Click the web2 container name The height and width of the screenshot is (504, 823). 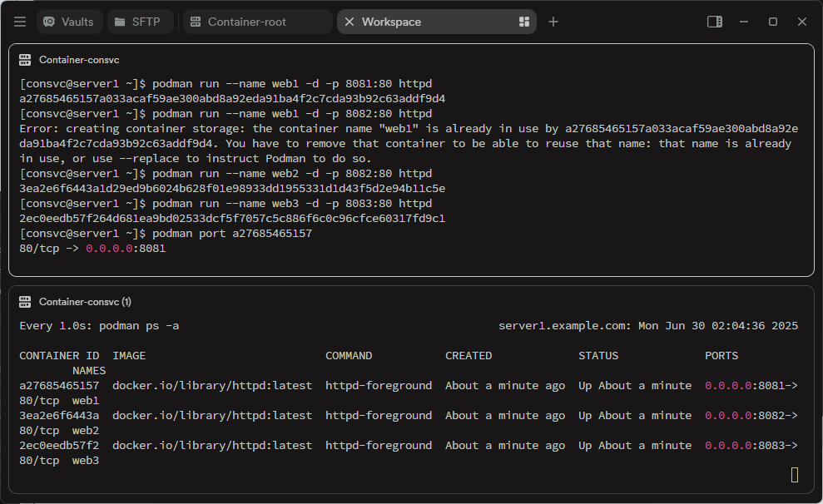tap(86, 430)
